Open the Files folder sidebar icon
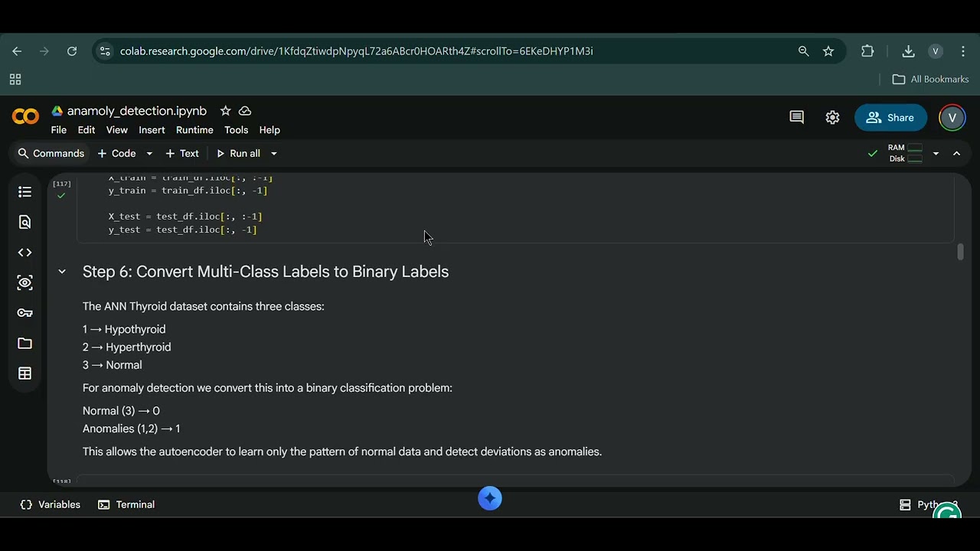 pyautogui.click(x=24, y=344)
